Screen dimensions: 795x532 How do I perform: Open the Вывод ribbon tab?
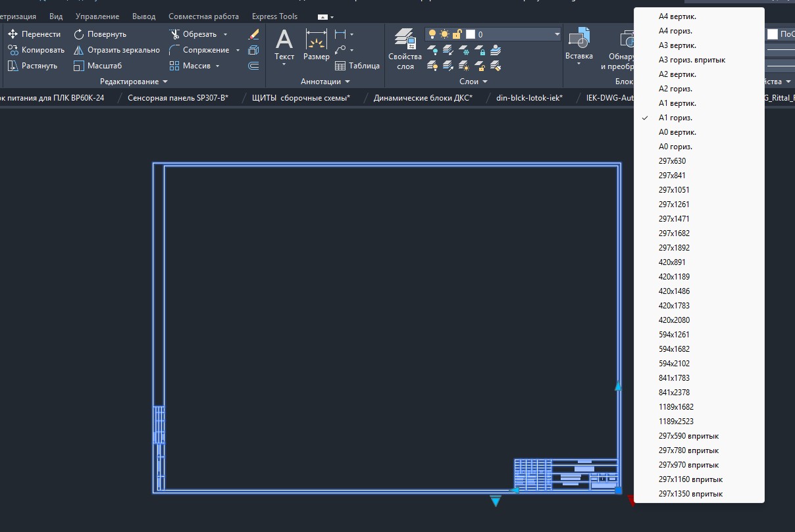coord(144,16)
